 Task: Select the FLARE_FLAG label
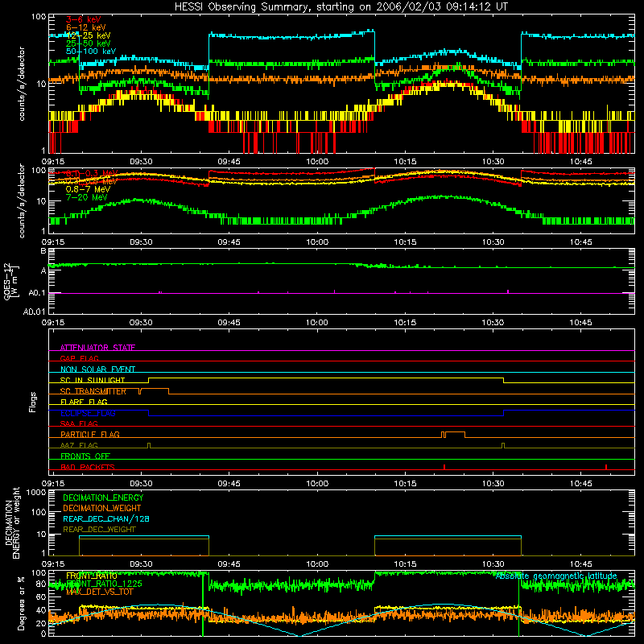click(84, 402)
